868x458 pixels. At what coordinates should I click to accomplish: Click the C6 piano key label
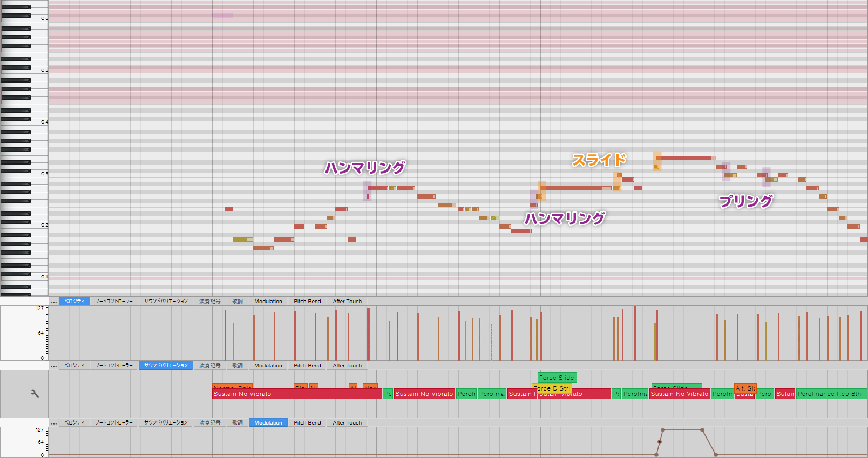coord(44,18)
